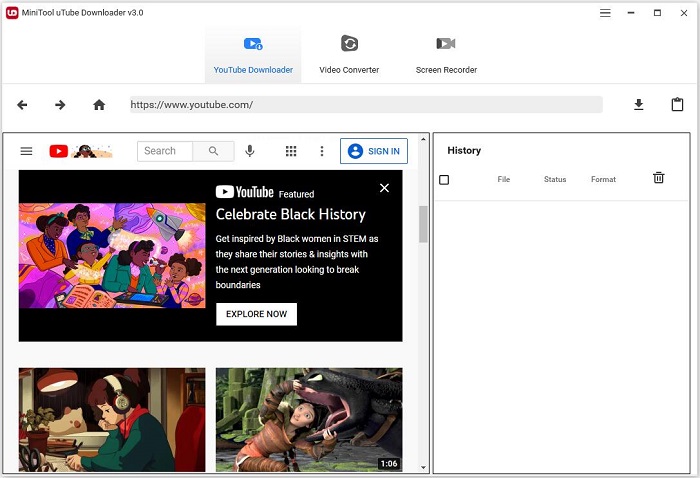
Task: Open the Video Converter tab
Action: [x=349, y=55]
